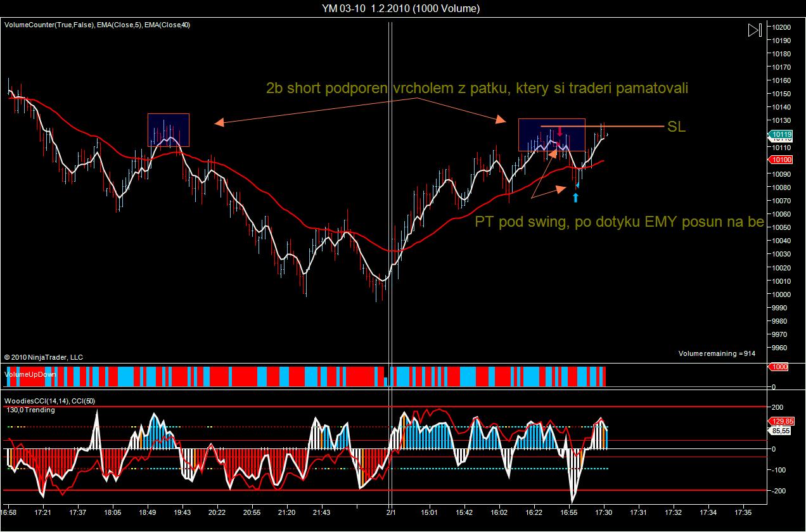Image resolution: width=806 pixels, height=532 pixels.
Task: Click the 15:01 time axis label
Action: pos(430,512)
